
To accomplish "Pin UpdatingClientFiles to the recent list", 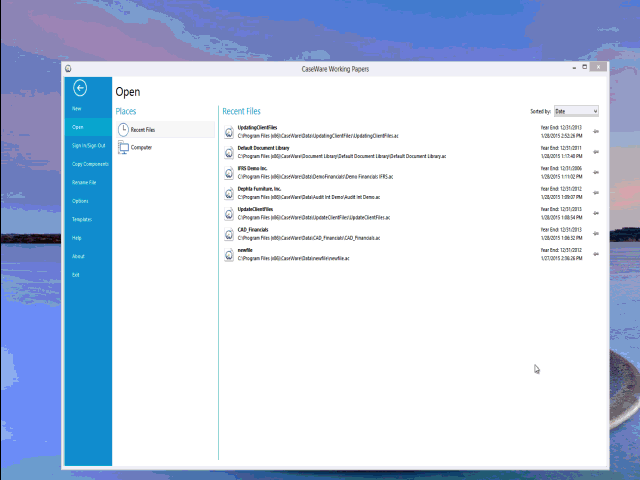I will point(596,131).
